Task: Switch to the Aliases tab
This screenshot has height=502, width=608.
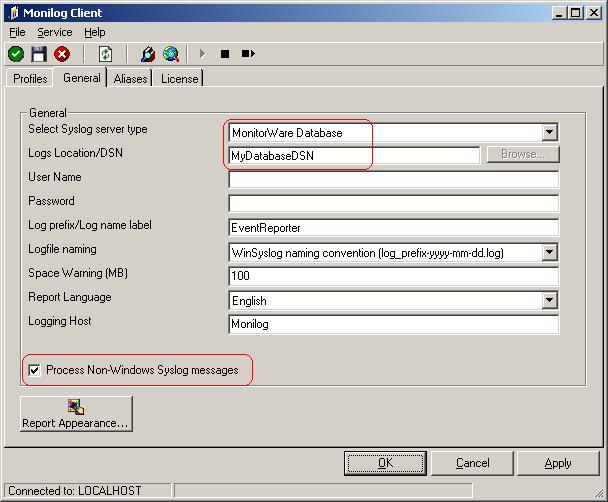Action: pos(130,79)
